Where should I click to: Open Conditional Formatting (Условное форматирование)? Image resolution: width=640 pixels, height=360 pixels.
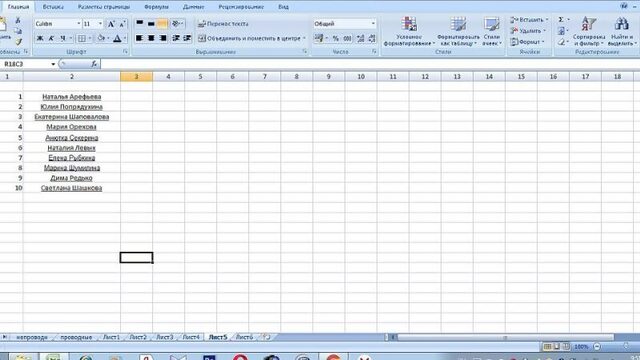(409, 31)
